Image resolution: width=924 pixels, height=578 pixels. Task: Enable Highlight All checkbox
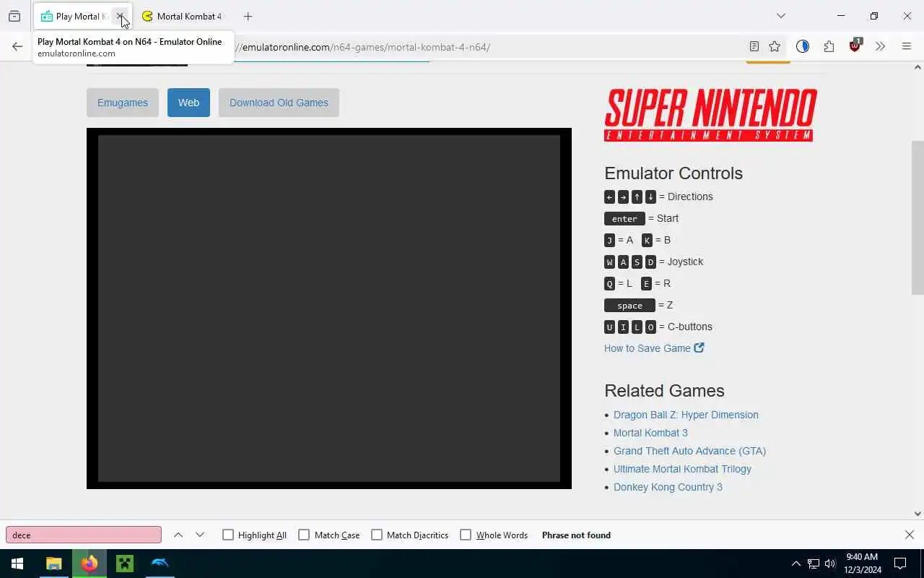(x=228, y=535)
